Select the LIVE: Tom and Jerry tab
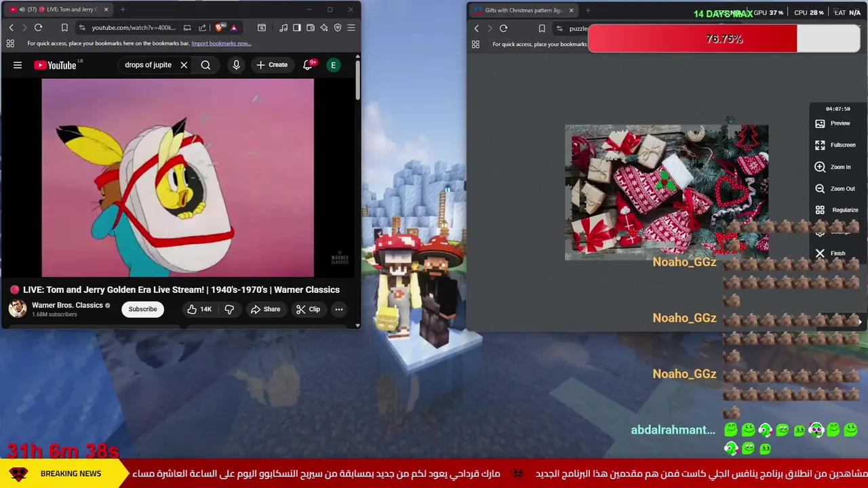The width and height of the screenshot is (868, 488). tap(60, 9)
